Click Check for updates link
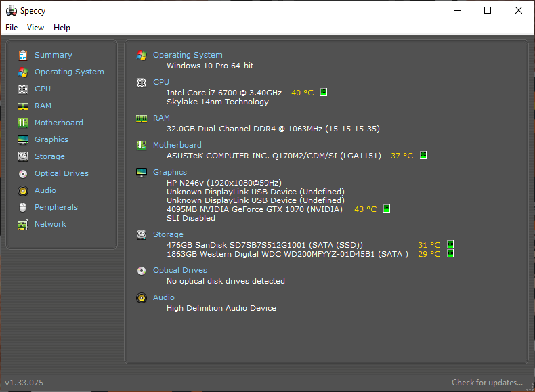The height and width of the screenshot is (392, 535). 487,383
